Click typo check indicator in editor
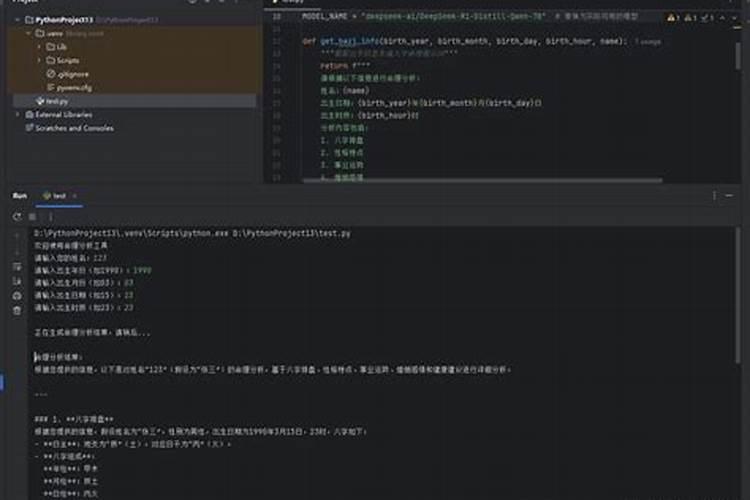Screen dimensions: 750x500 point(707,18)
